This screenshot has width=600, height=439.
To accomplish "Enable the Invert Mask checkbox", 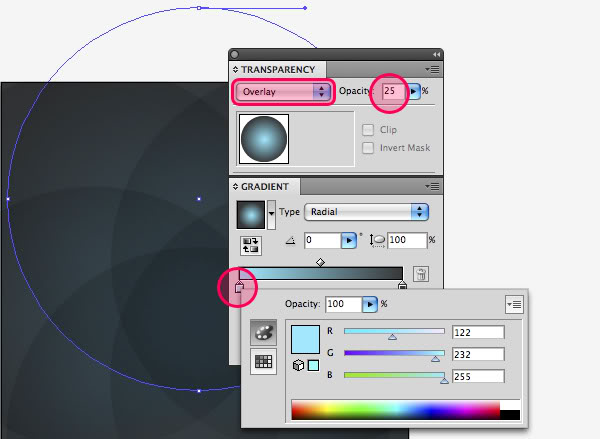I will pos(368,148).
